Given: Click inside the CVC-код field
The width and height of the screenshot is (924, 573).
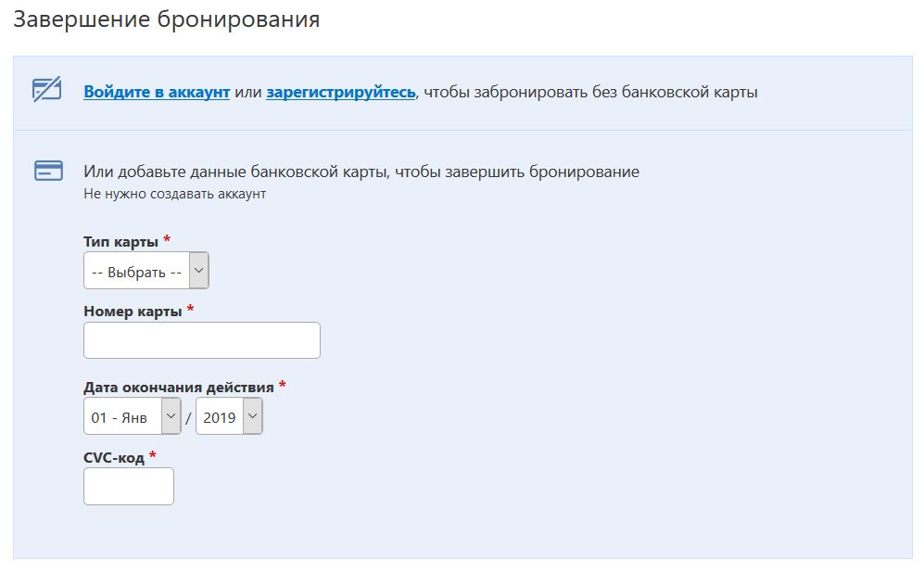Looking at the screenshot, I should tap(128, 486).
